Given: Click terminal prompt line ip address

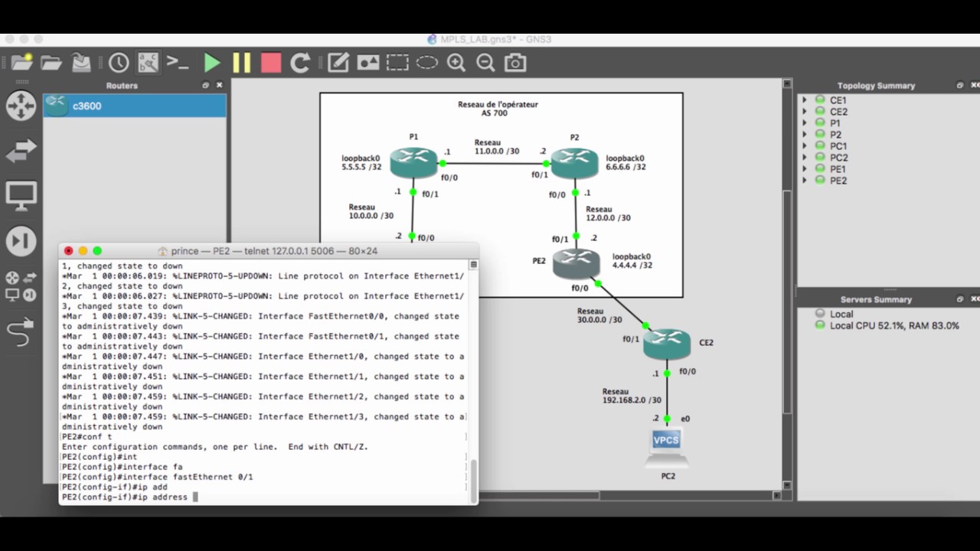Looking at the screenshot, I should (130, 497).
